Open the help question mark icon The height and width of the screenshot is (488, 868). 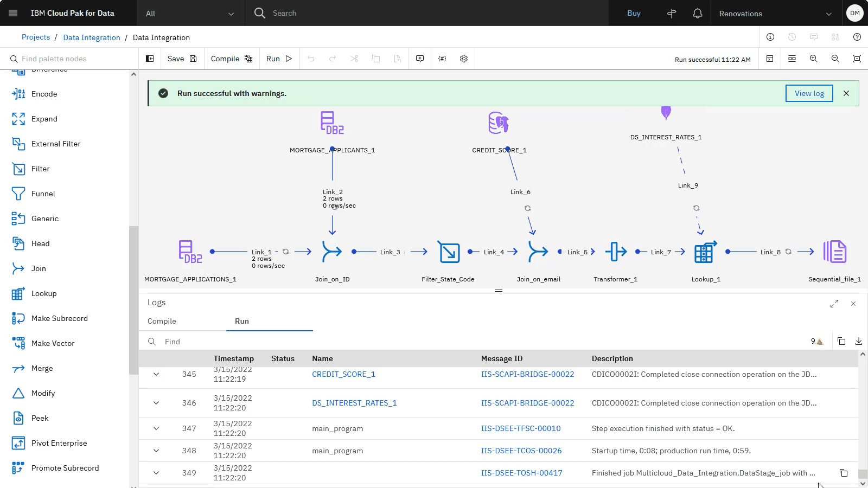coord(857,37)
